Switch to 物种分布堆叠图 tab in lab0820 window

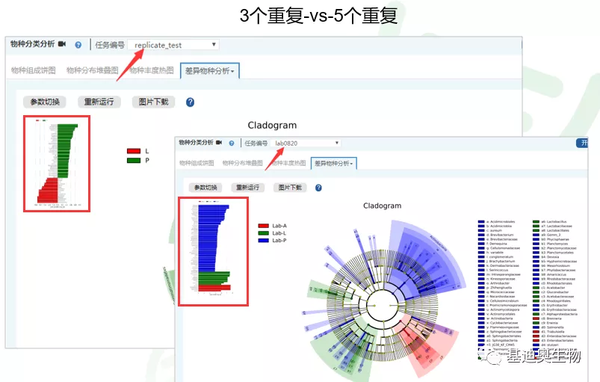(x=243, y=163)
